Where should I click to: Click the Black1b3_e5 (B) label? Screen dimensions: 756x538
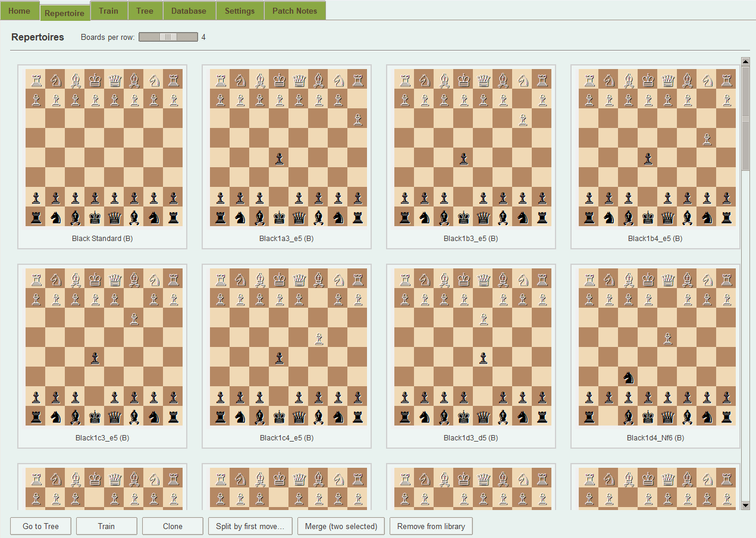tap(471, 239)
